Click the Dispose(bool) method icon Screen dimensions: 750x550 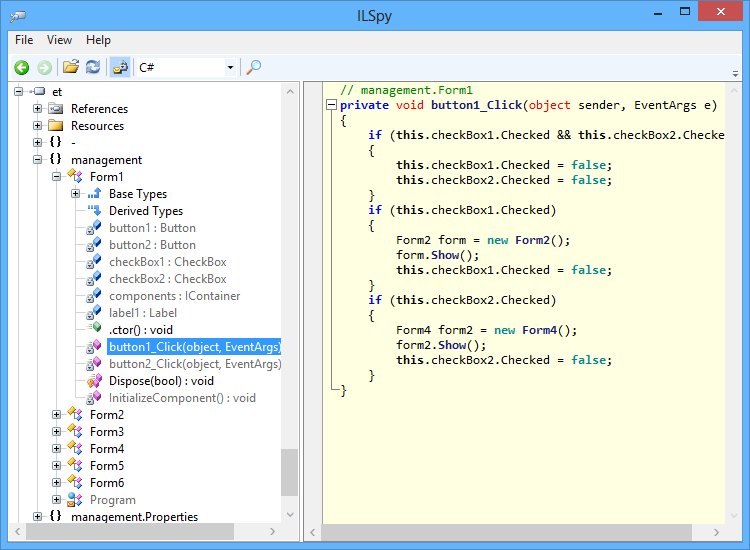tap(94, 381)
